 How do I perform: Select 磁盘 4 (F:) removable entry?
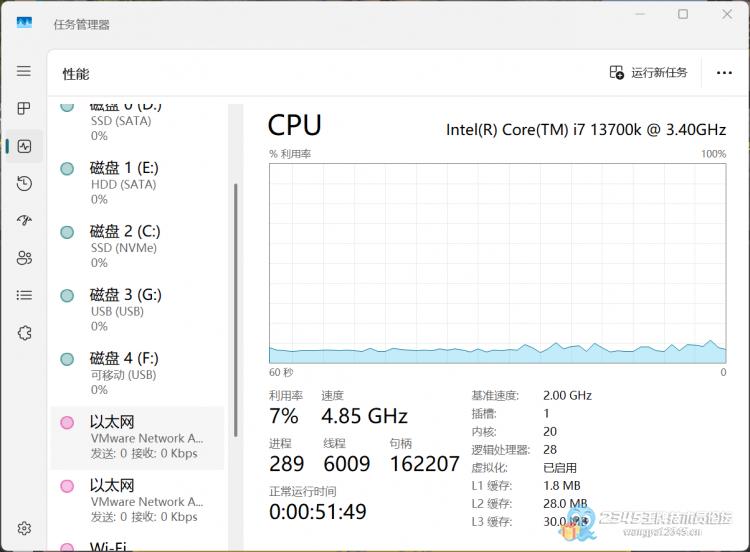137,374
